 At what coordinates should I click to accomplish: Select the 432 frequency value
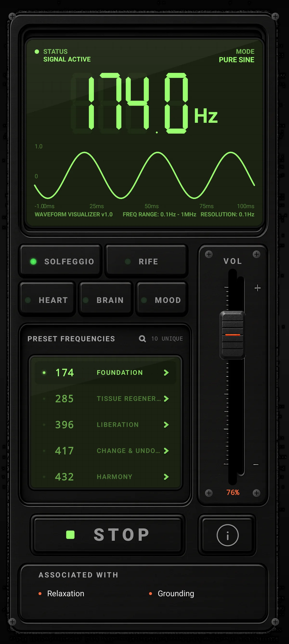(x=64, y=477)
